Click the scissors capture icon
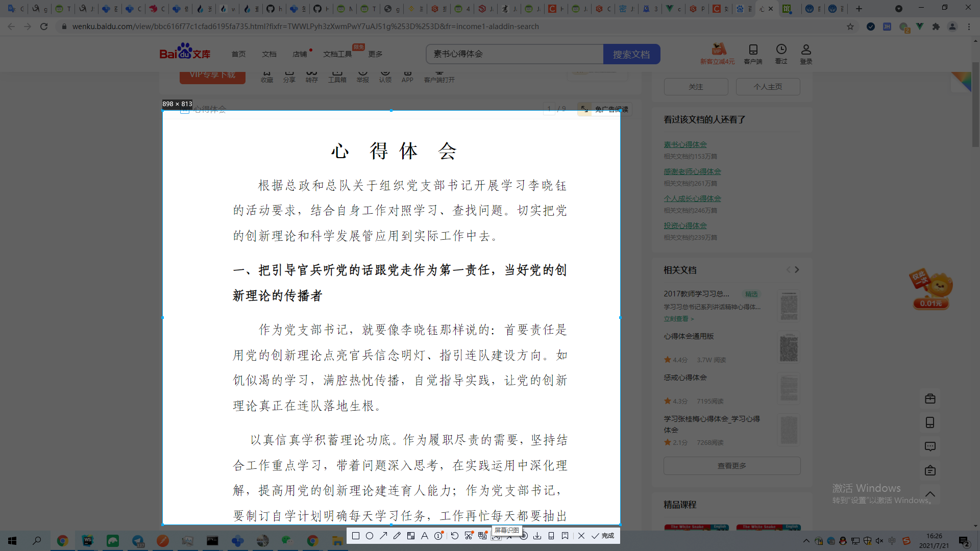This screenshot has width=980, height=551. pos(469,536)
